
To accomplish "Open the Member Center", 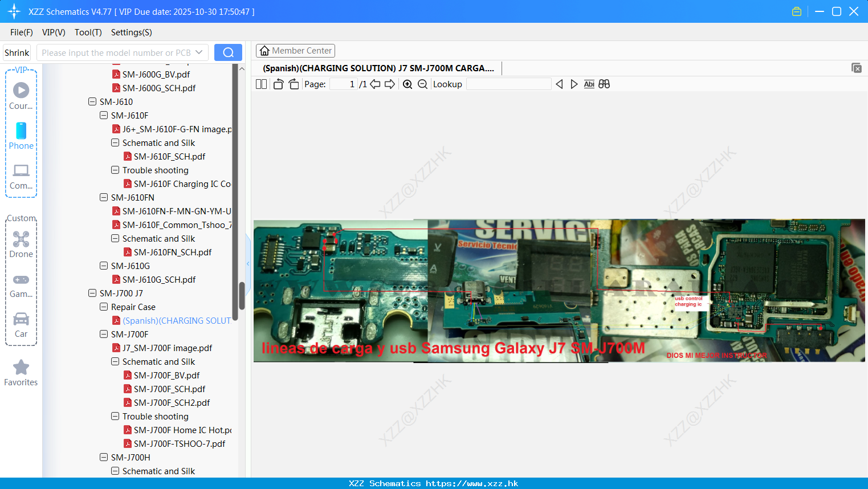I will point(296,51).
